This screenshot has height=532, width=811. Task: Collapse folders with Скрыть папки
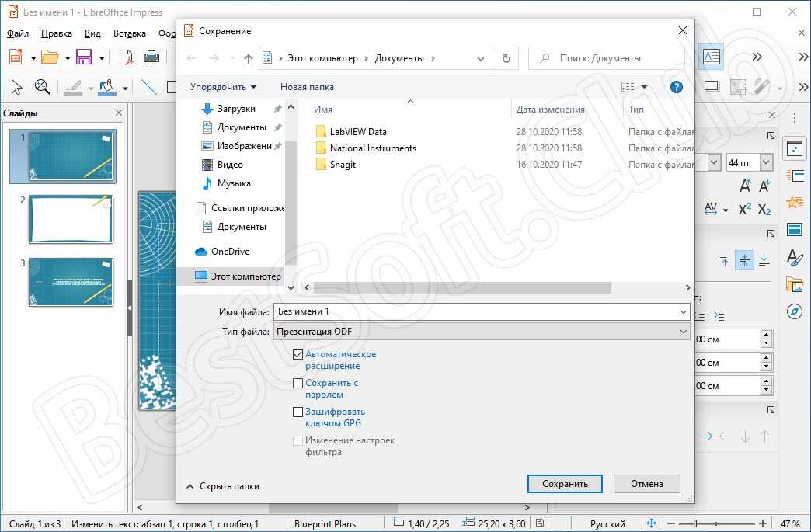tap(222, 486)
